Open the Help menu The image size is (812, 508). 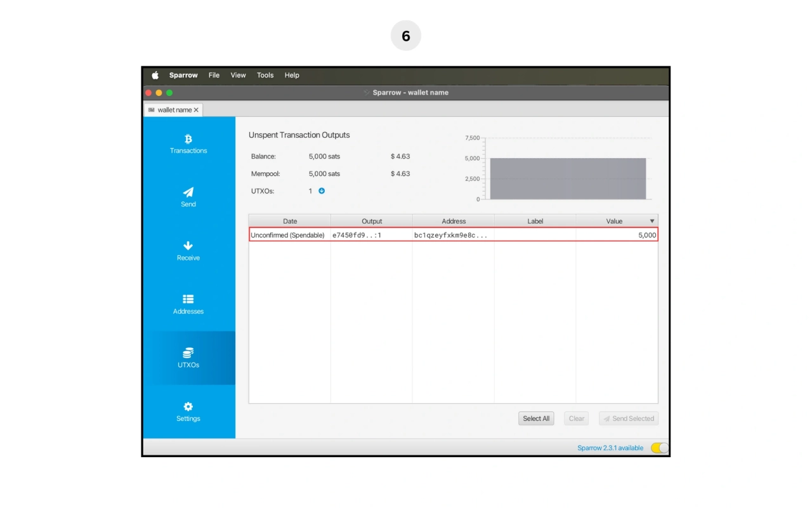292,75
